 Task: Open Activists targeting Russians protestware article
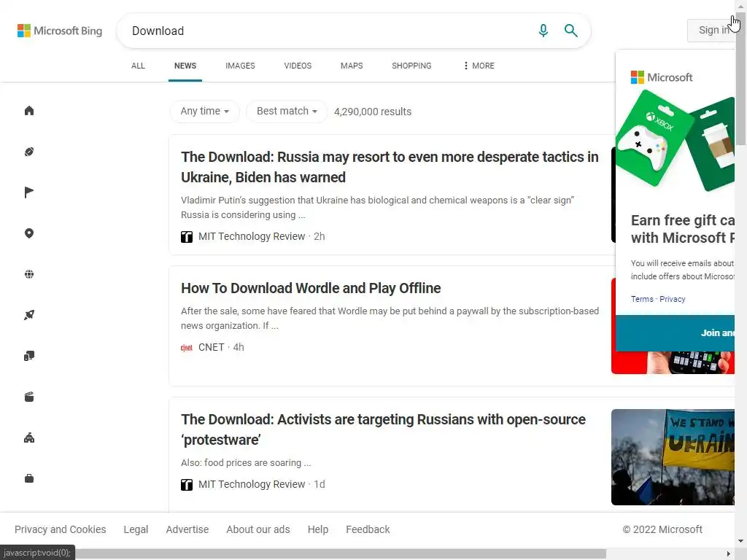tap(383, 429)
